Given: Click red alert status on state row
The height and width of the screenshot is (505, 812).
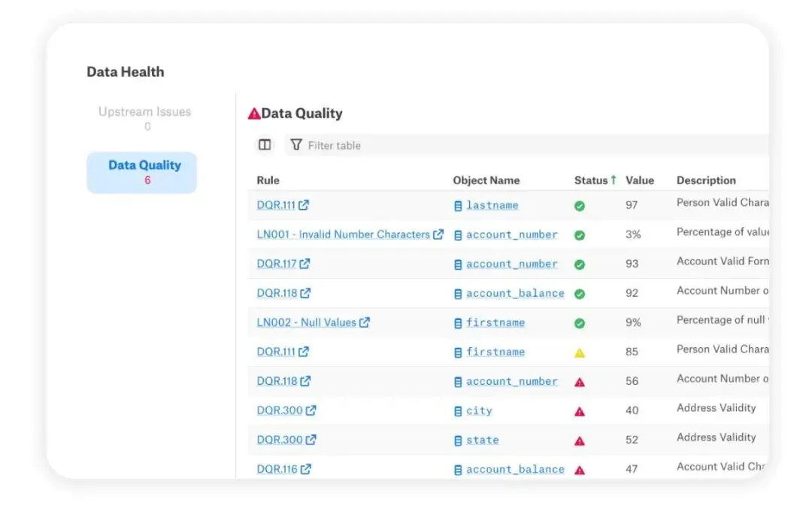Looking at the screenshot, I should click(580, 441).
